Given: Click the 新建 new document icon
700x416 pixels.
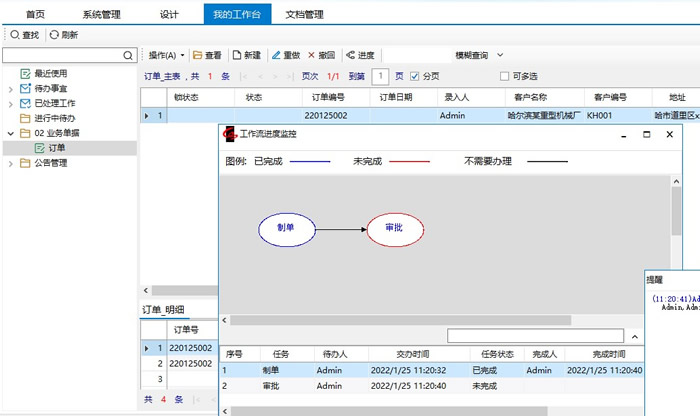Looking at the screenshot, I should [x=237, y=55].
